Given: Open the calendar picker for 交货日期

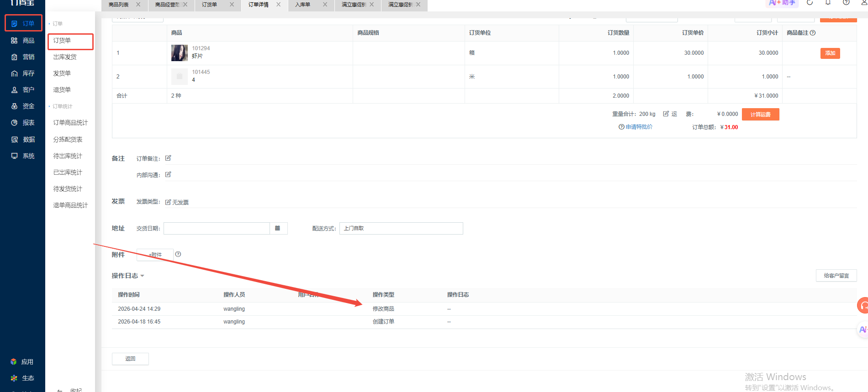Looking at the screenshot, I should [x=278, y=228].
